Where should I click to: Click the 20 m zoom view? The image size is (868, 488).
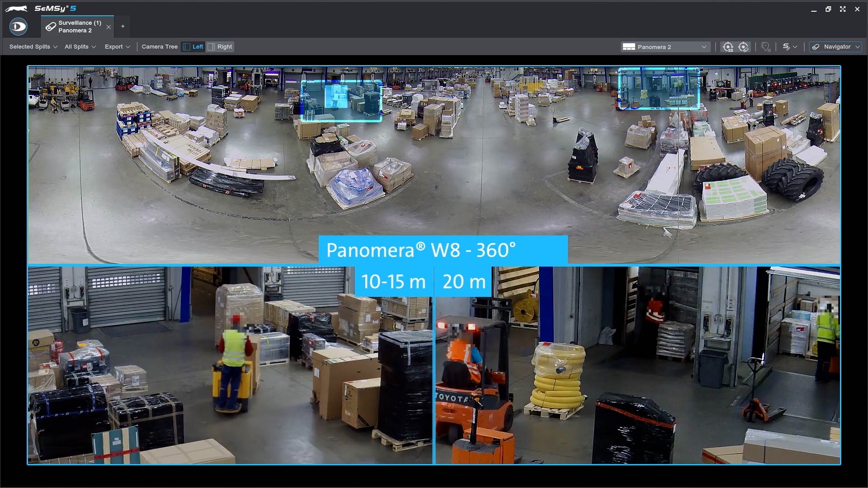637,365
